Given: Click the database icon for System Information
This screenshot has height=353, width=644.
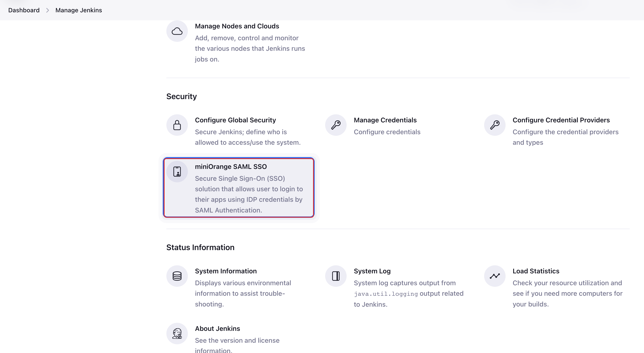Looking at the screenshot, I should (x=177, y=276).
